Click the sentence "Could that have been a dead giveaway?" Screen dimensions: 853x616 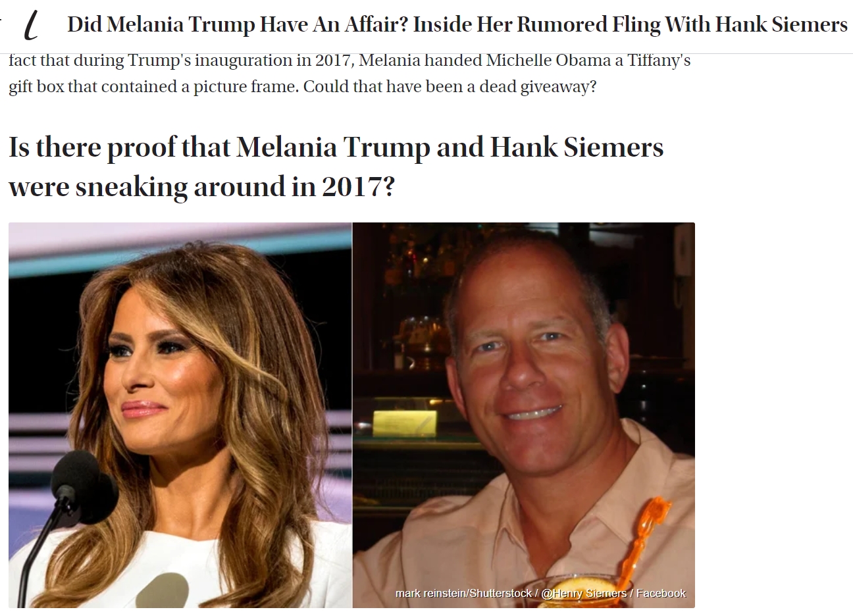450,87
